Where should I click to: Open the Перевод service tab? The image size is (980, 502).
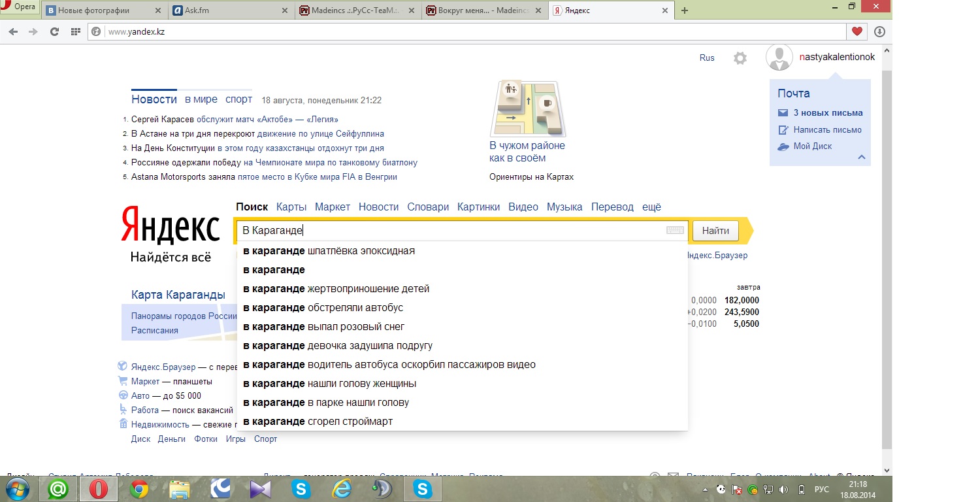(612, 207)
